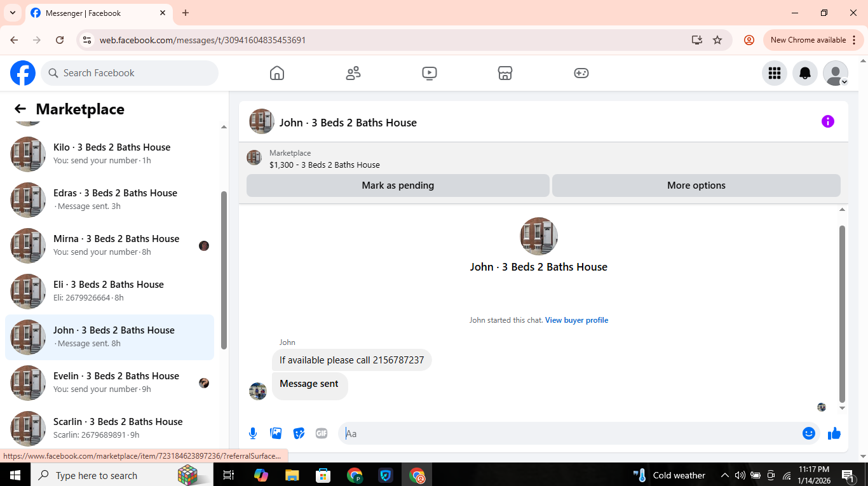The height and width of the screenshot is (486, 868).
Task: Open Kilo 3 Beds 2 Baths conversation
Action: (109, 154)
